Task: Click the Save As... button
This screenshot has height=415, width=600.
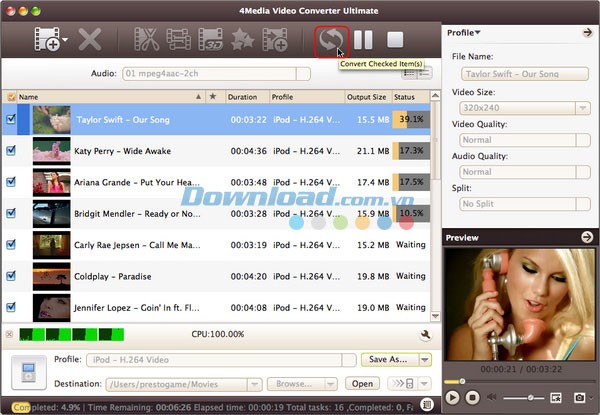Action: click(x=390, y=359)
